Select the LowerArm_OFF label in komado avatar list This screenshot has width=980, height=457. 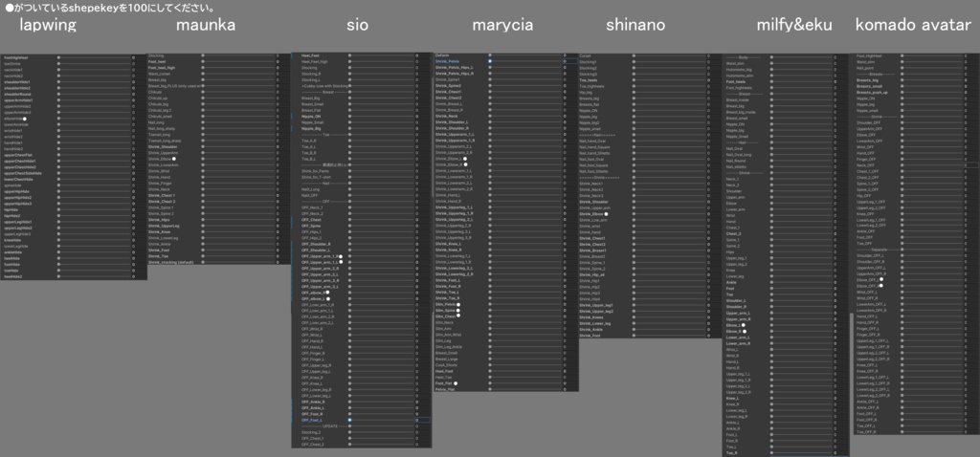point(869,141)
